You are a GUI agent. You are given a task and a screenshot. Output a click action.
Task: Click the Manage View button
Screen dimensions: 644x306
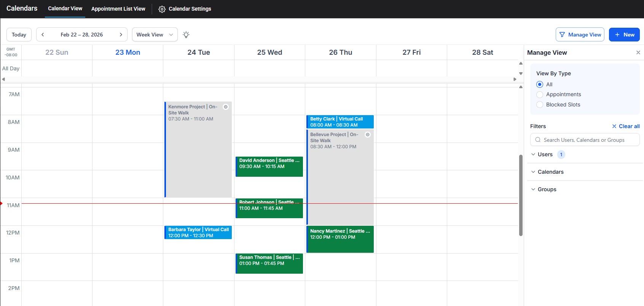click(580, 35)
